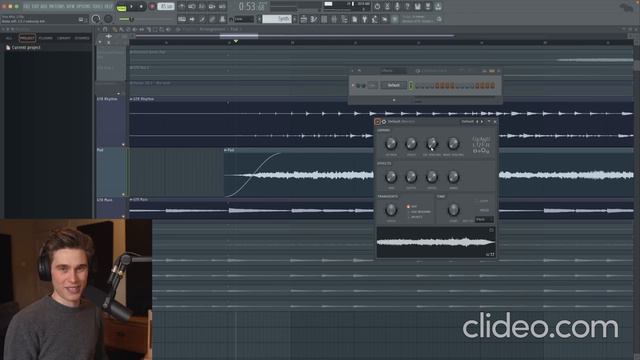
Task: Open the Synth pattern selector
Action: (277, 19)
